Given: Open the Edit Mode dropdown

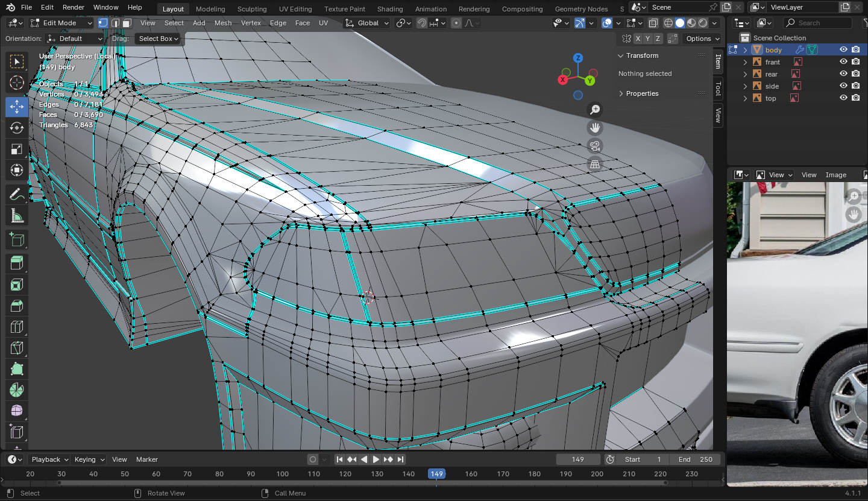Looking at the screenshot, I should point(61,23).
